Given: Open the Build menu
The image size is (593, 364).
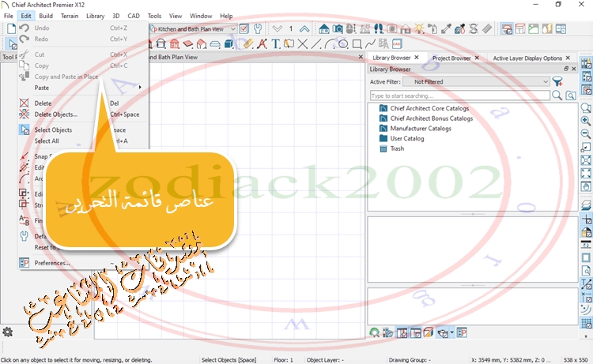Looking at the screenshot, I should pos(46,16).
